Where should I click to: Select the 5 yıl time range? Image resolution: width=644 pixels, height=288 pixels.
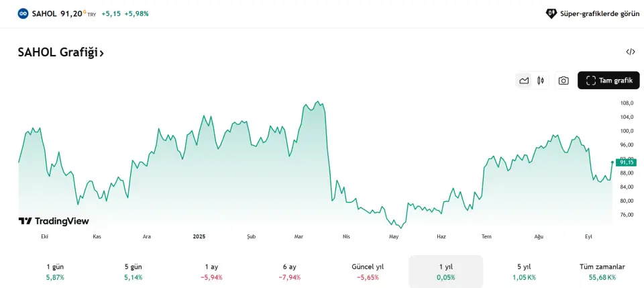(x=524, y=271)
